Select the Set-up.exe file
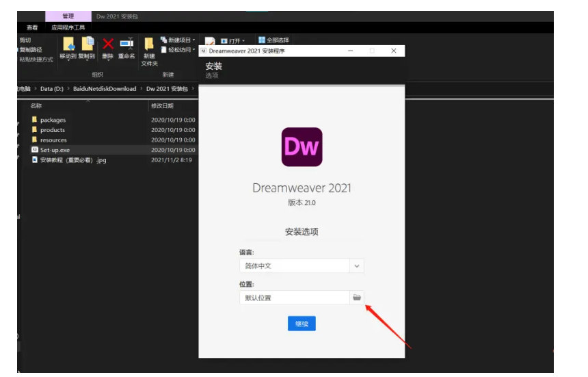 (x=55, y=150)
